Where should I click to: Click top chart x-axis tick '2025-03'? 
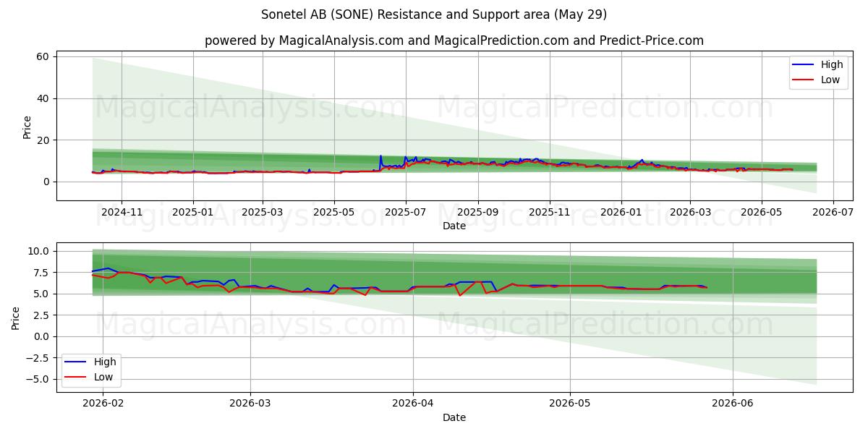(262, 211)
